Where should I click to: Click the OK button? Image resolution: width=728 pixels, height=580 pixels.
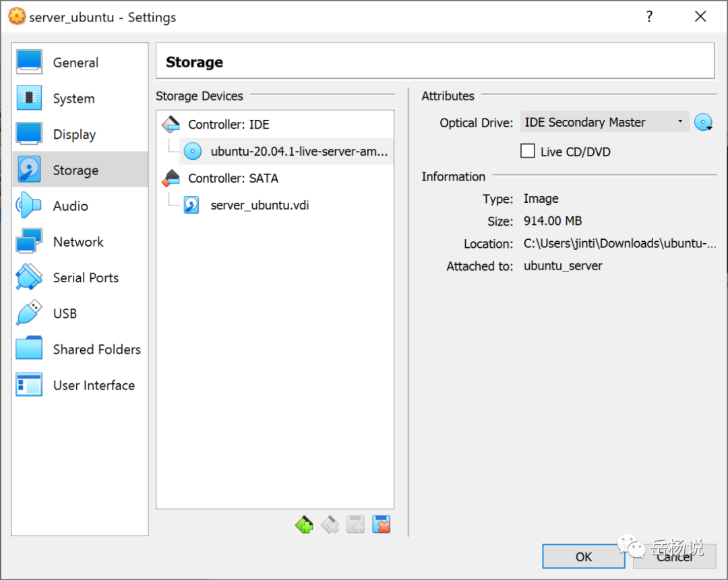click(x=584, y=556)
